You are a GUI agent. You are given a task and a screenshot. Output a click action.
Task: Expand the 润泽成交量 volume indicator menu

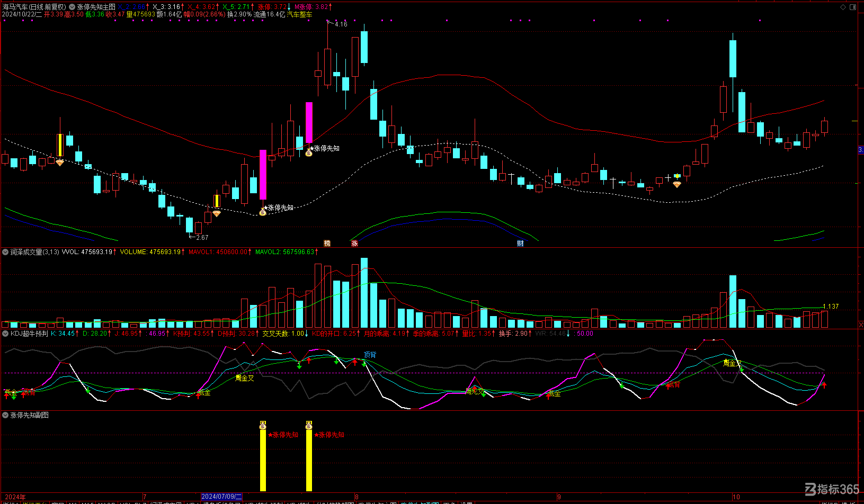point(5,252)
